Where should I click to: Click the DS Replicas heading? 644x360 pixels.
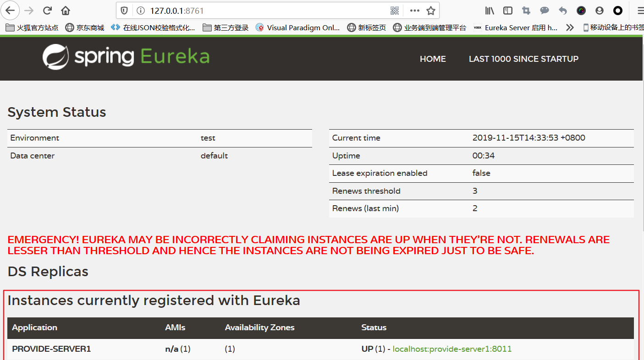pyautogui.click(x=48, y=272)
